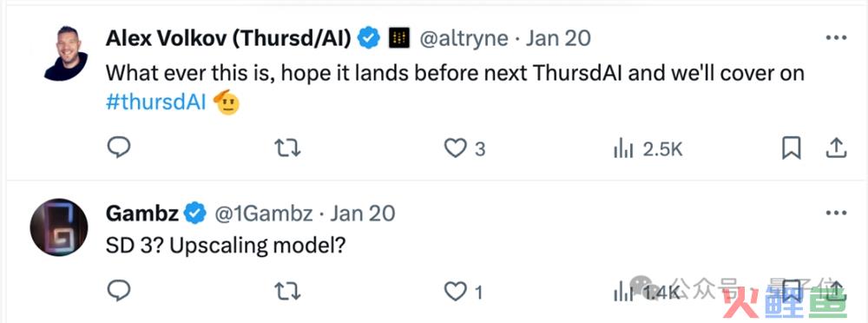Reply to Gambz's SD 3 tweet
Image resolution: width=868 pixels, height=323 pixels.
118,291
